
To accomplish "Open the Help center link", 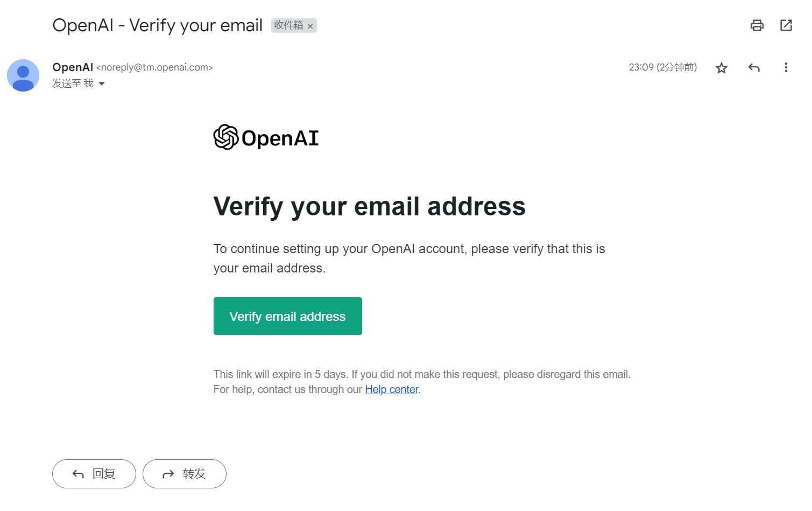I will click(391, 389).
